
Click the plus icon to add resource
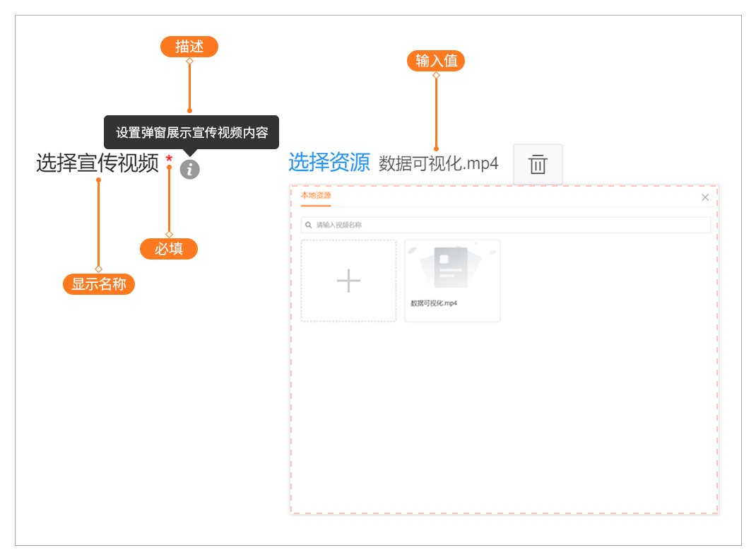[348, 281]
